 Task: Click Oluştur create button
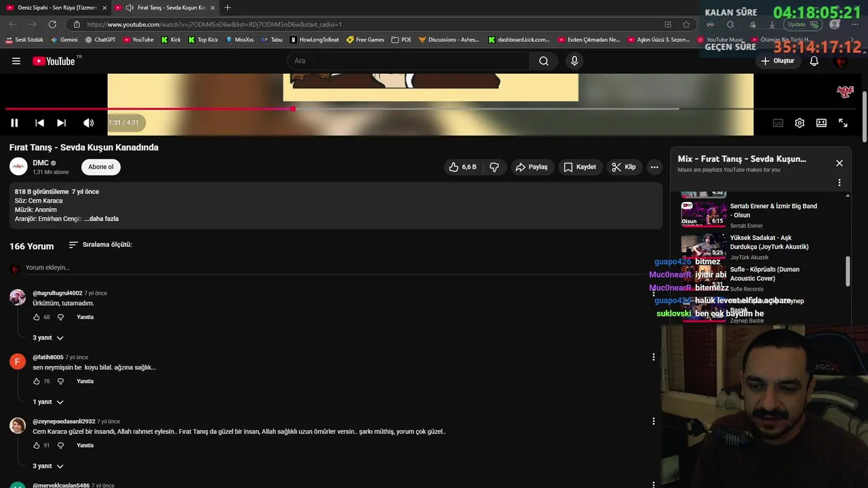pyautogui.click(x=778, y=61)
